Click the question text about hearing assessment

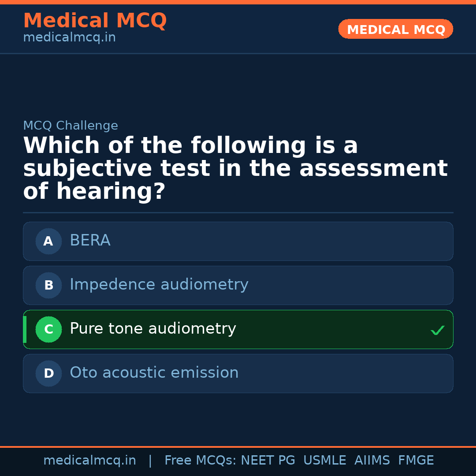click(x=235, y=168)
